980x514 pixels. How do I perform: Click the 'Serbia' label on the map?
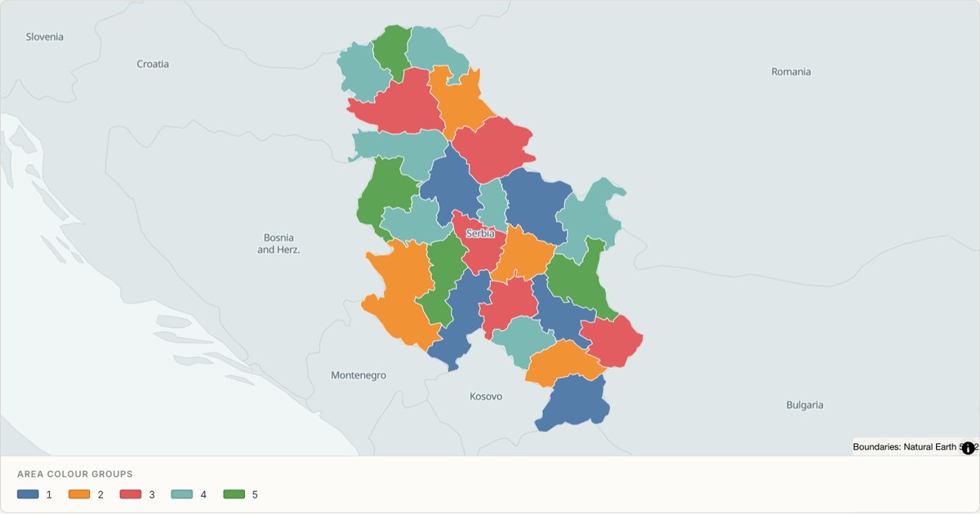coord(480,233)
